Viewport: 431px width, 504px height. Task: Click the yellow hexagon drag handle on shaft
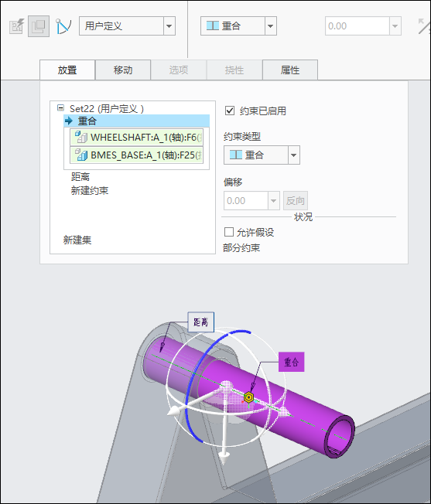click(x=248, y=397)
